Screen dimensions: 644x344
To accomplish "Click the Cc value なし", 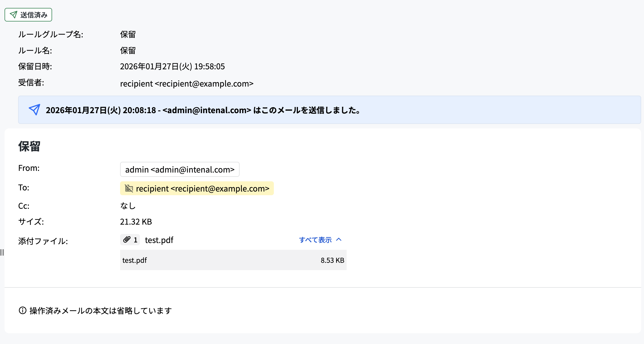I will [128, 206].
